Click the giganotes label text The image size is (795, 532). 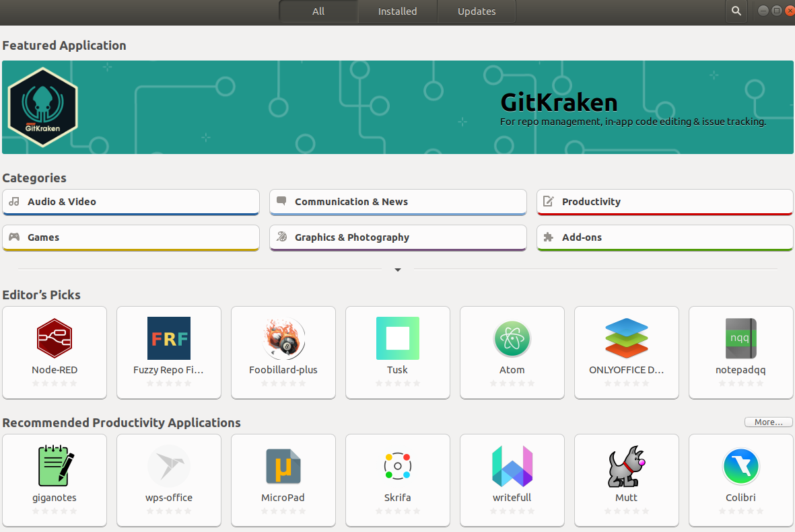[x=55, y=498]
